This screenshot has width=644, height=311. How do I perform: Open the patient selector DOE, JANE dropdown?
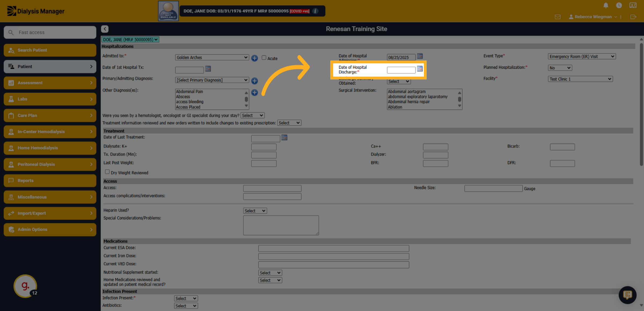point(130,39)
